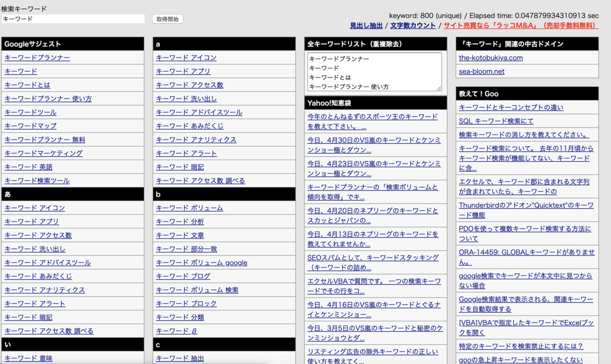
Task: Open キーワード アプリ link under the あ heading
Action: [32, 222]
